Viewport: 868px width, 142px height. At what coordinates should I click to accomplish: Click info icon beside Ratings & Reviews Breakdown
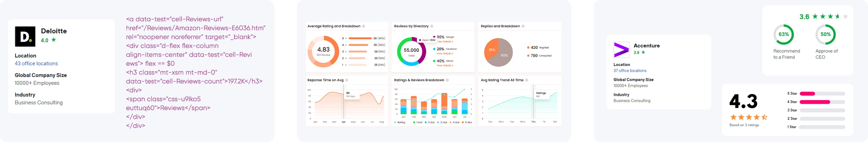tap(447, 80)
